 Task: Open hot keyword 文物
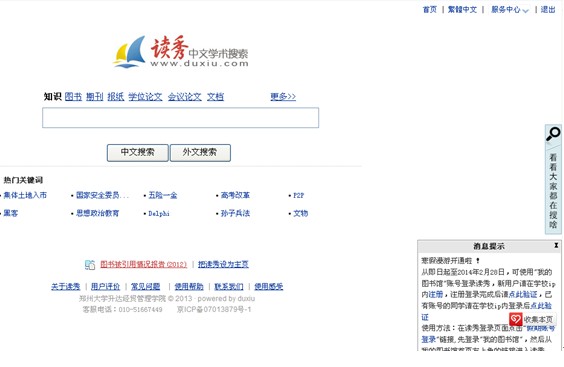301,213
